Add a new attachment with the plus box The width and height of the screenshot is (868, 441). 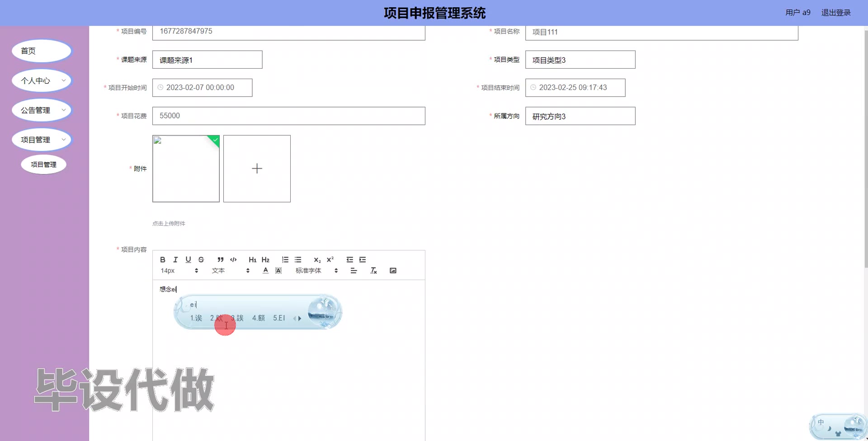pyautogui.click(x=257, y=169)
